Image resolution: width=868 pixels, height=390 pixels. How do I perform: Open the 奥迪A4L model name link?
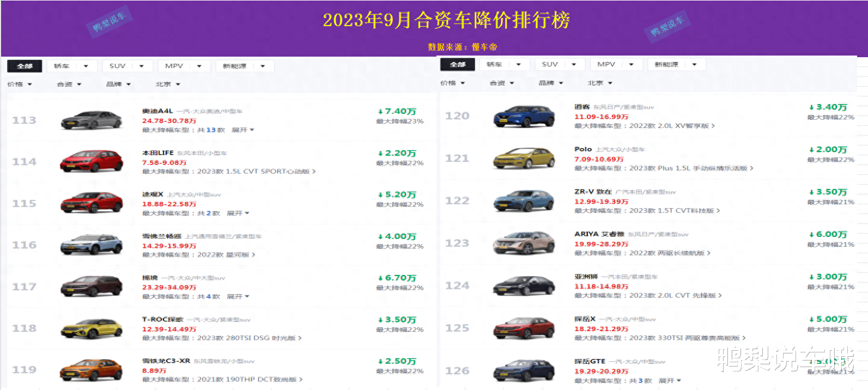click(x=157, y=111)
